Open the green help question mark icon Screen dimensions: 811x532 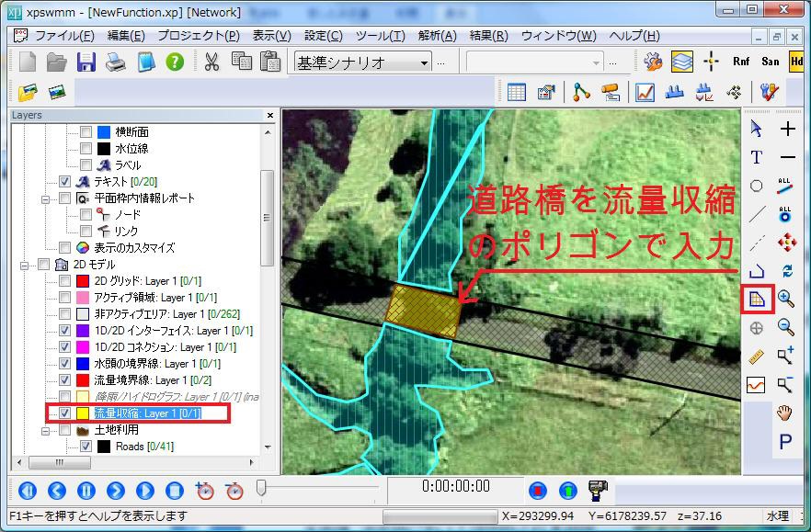coord(175,62)
